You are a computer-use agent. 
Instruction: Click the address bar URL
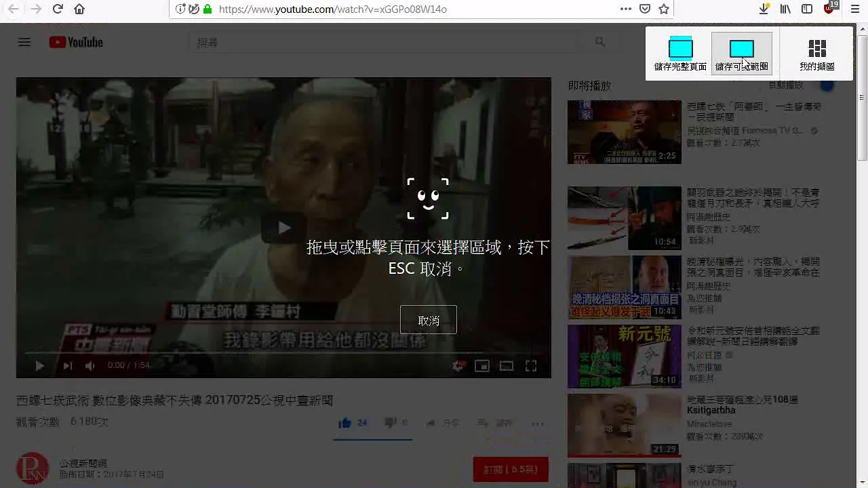pos(333,9)
